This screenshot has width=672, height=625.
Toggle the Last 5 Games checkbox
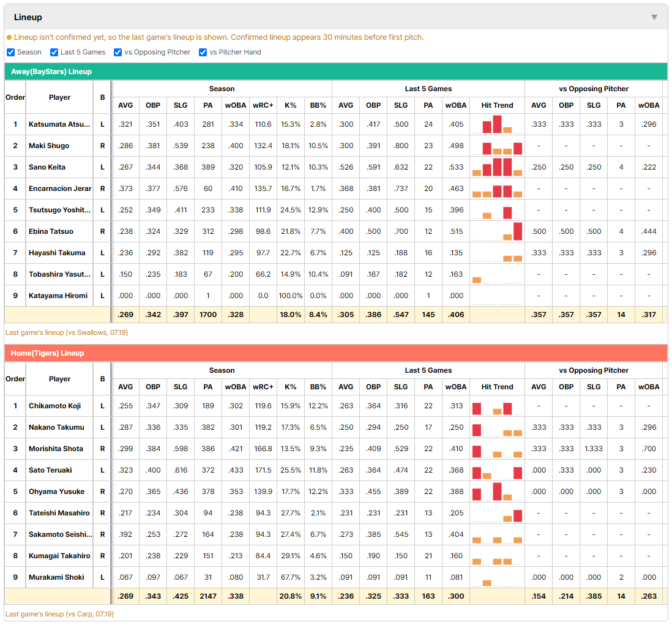54,52
